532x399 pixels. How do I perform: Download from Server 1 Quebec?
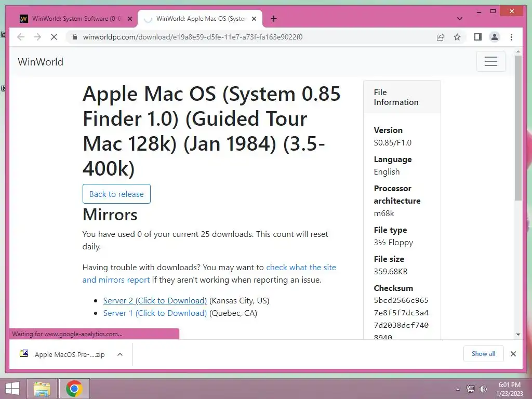155,313
